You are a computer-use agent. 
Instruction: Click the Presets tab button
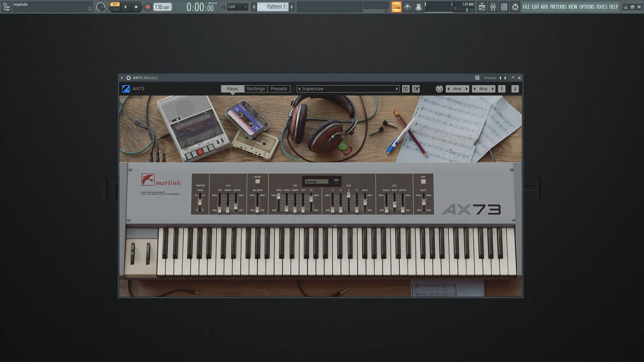point(279,89)
